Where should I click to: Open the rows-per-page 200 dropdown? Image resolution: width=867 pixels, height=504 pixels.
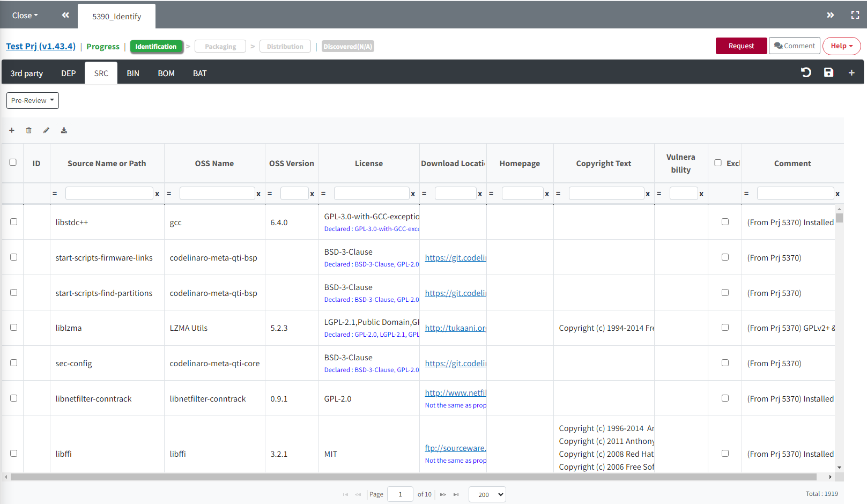pyautogui.click(x=487, y=494)
